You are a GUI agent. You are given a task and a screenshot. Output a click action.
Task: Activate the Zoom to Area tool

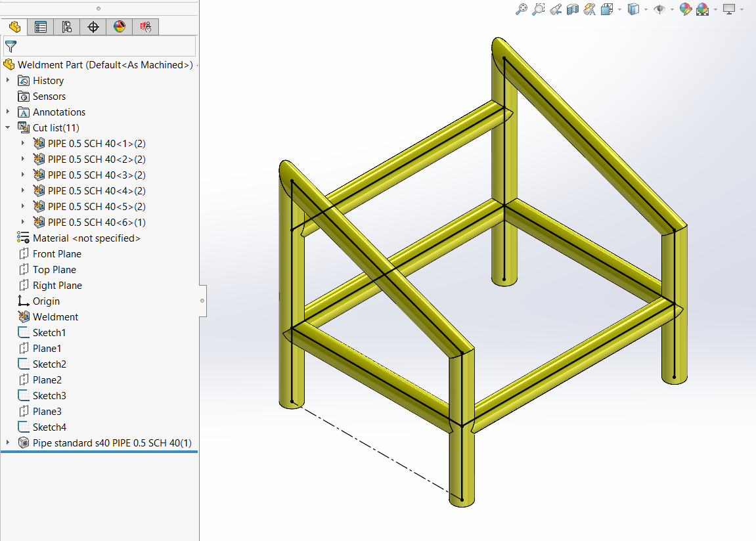click(x=539, y=9)
